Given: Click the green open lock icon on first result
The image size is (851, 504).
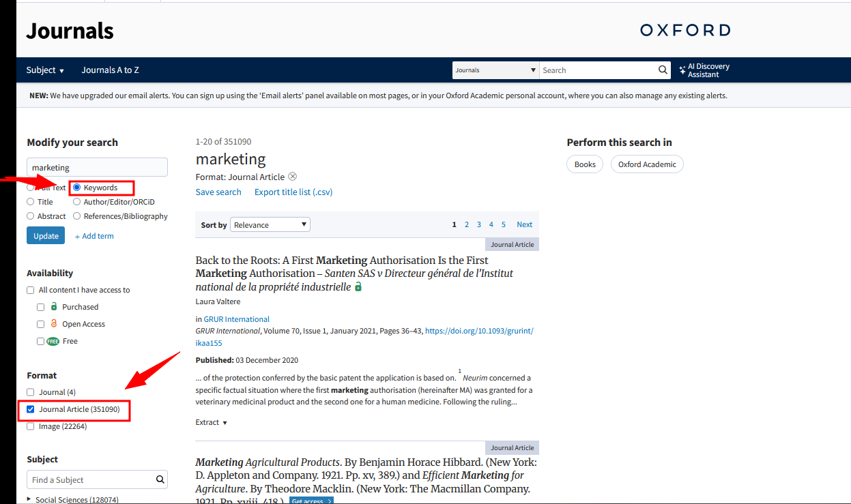Looking at the screenshot, I should (358, 287).
